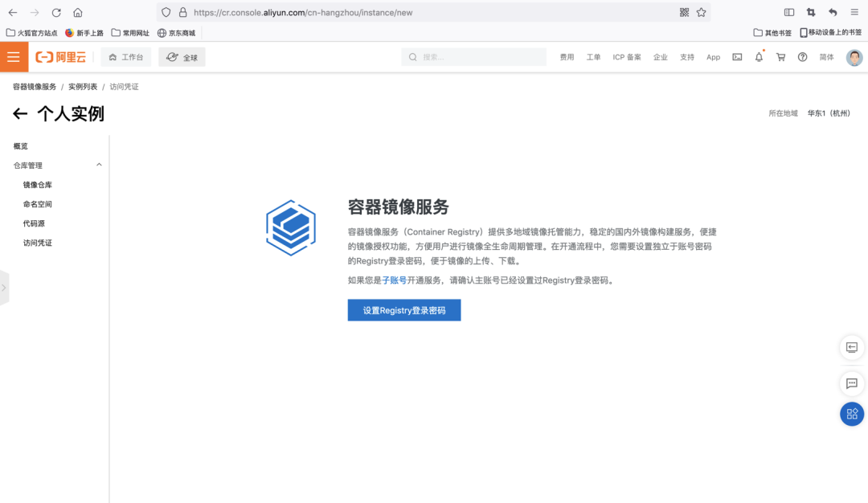The image size is (868, 503).
Task: Select 命名空间 in the sidebar
Action: click(x=37, y=204)
